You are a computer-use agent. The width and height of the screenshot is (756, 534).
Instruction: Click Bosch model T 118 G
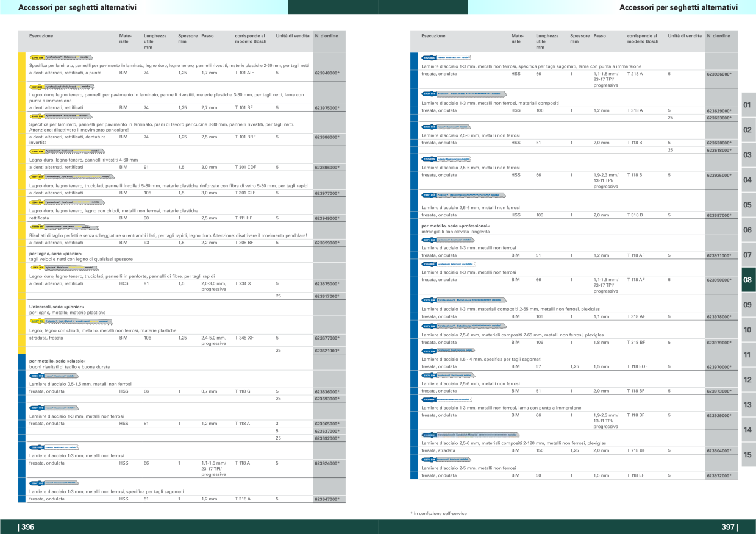243,391
